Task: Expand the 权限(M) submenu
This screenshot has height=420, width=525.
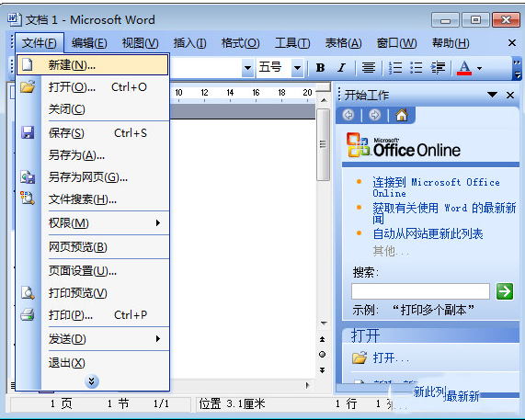Action: [93, 223]
